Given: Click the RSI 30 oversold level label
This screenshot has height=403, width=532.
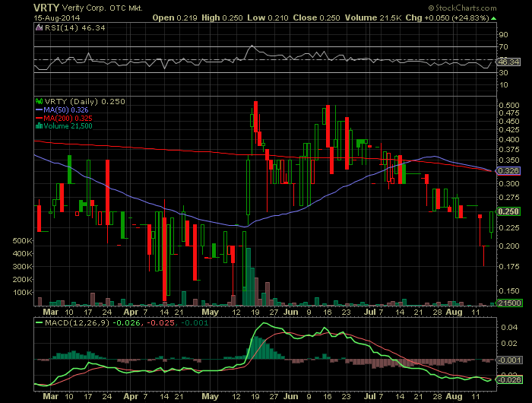Looking at the screenshot, I should point(503,73).
